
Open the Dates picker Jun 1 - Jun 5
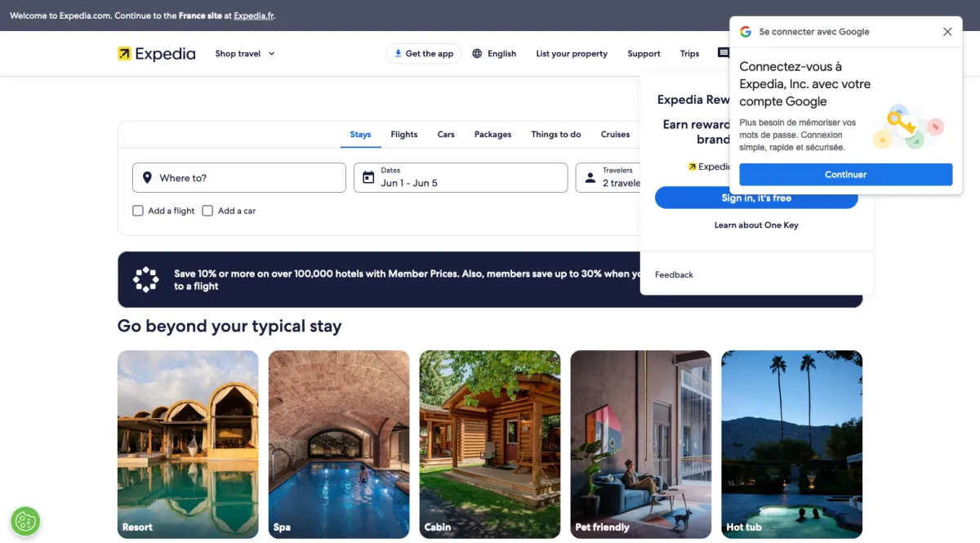[461, 178]
